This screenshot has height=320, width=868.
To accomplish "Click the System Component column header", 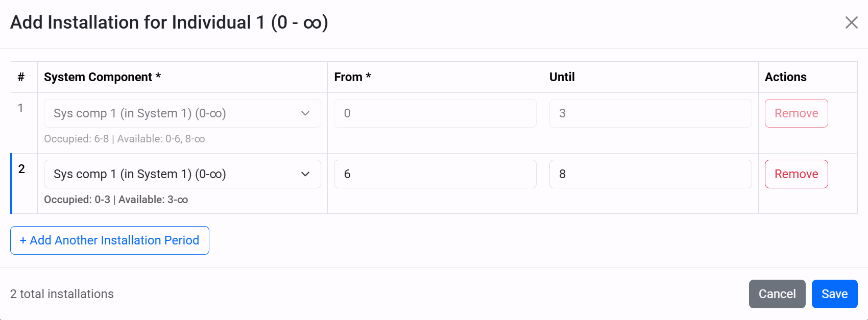I will coord(102,77).
